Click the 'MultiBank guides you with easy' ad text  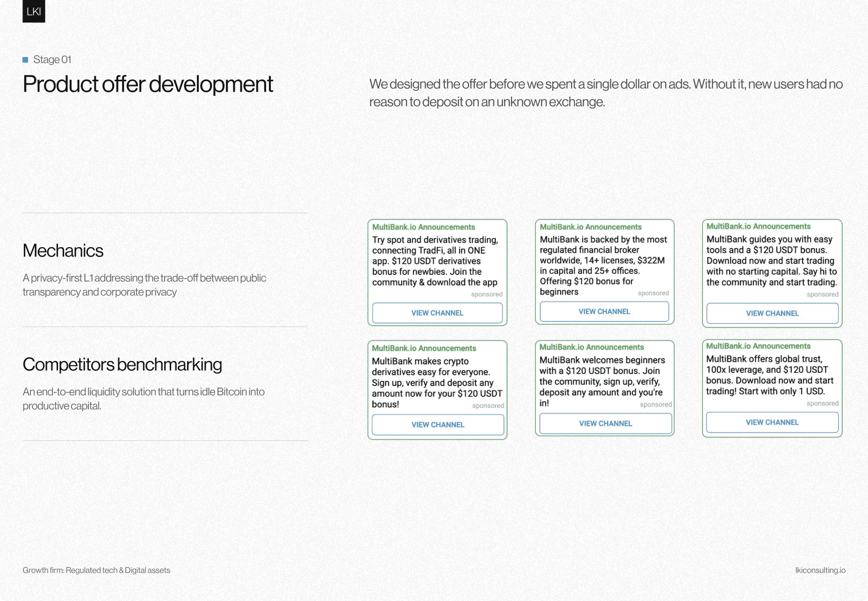[772, 261]
